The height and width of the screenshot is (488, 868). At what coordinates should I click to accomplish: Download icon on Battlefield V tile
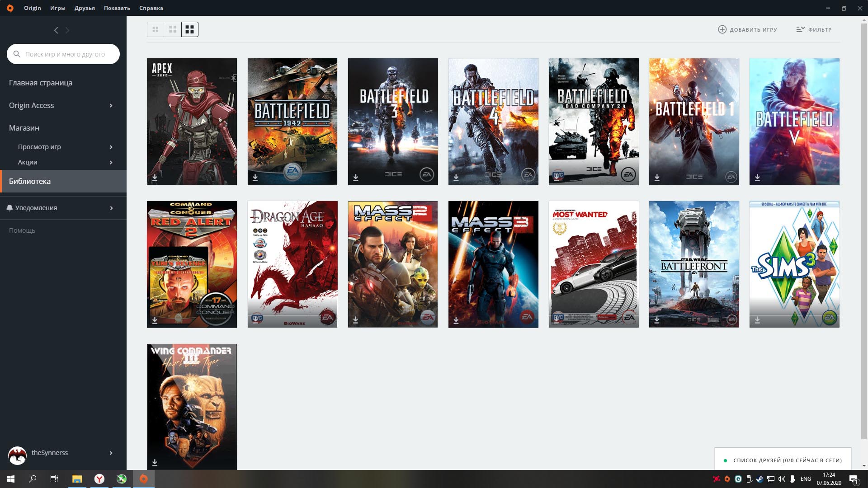(757, 178)
